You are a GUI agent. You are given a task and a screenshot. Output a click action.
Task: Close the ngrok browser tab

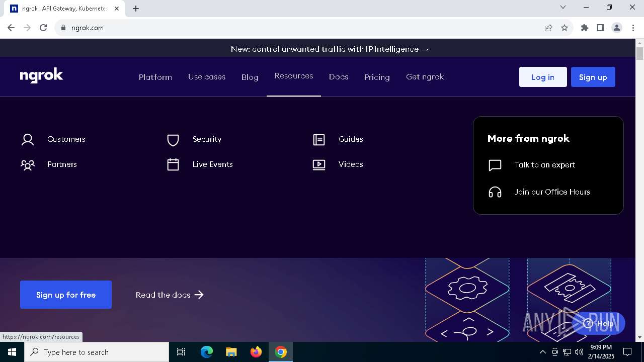coord(117,9)
